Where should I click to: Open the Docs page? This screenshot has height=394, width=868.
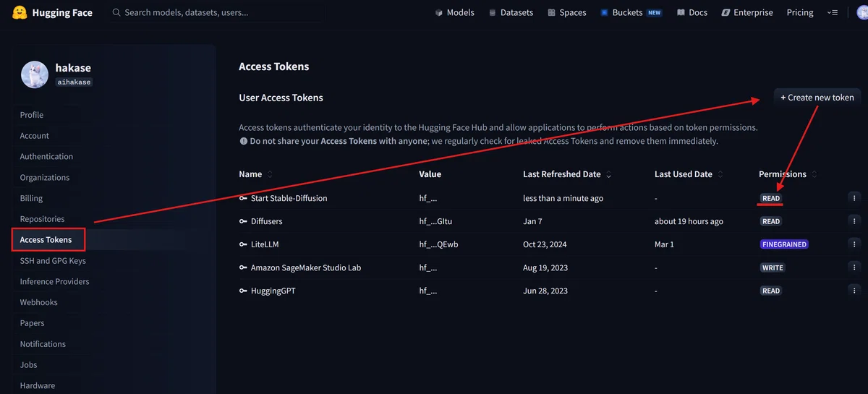point(692,12)
